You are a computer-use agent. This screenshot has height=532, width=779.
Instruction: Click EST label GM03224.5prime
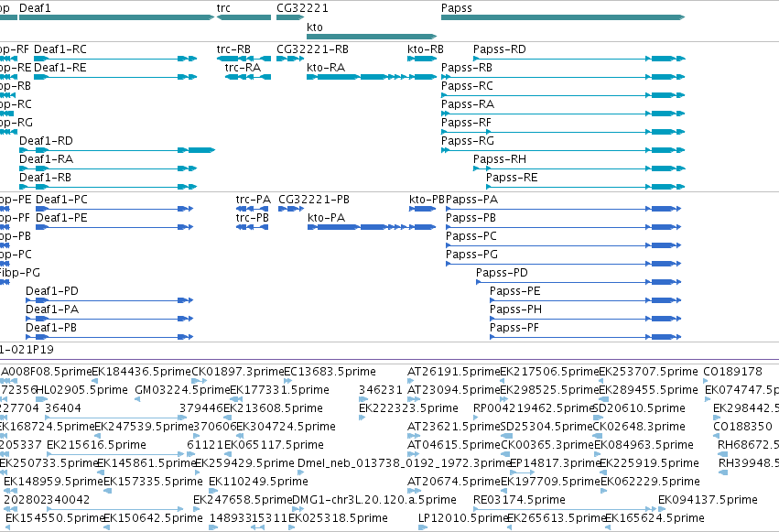(x=182, y=390)
